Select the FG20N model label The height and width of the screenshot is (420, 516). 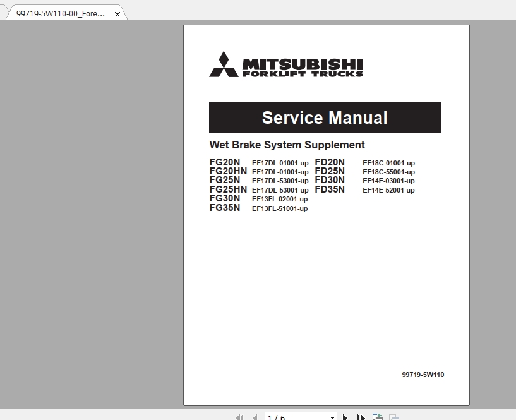click(224, 162)
